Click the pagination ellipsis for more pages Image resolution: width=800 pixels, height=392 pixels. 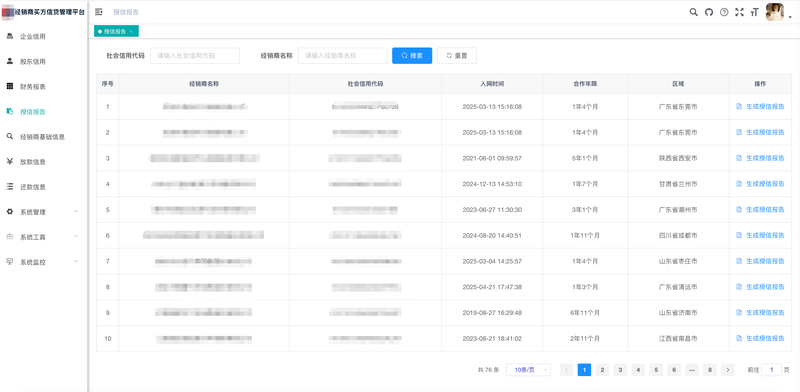coord(692,370)
